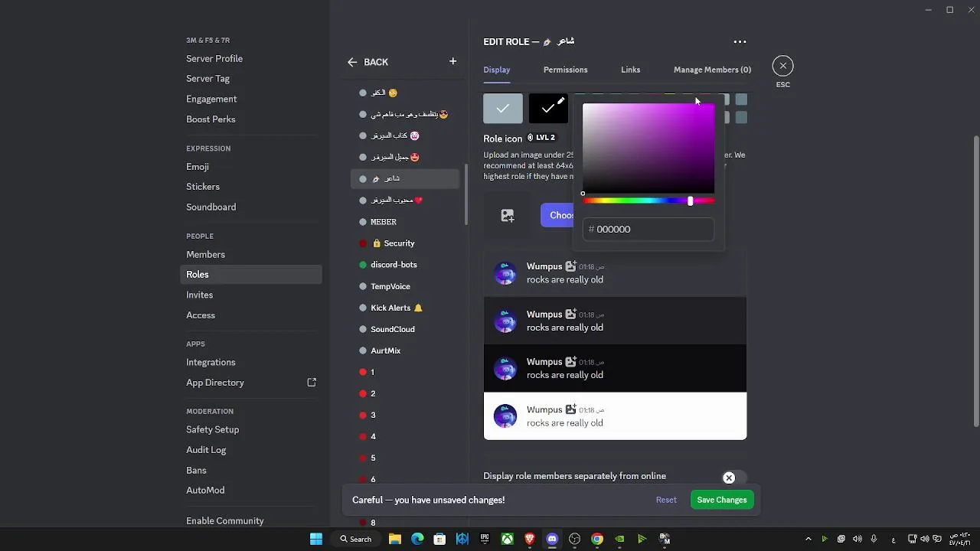Click Wumpus avatar in first preview message

(505, 273)
